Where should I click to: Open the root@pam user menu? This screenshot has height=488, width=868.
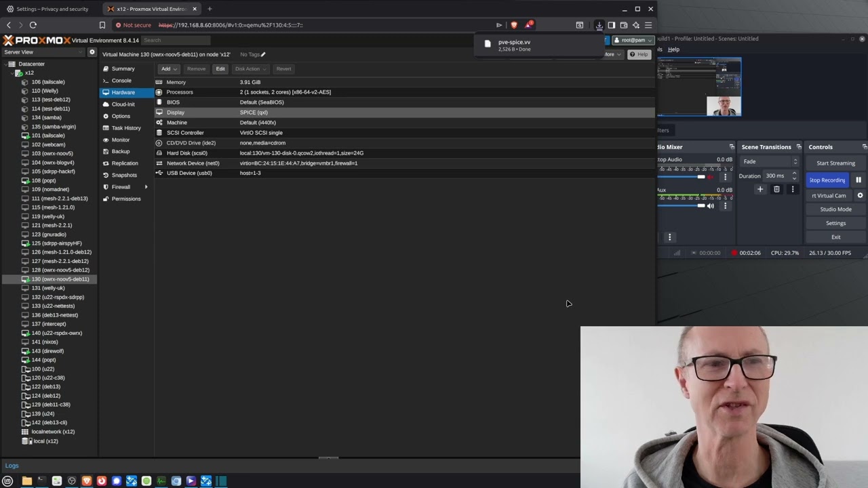pos(633,40)
